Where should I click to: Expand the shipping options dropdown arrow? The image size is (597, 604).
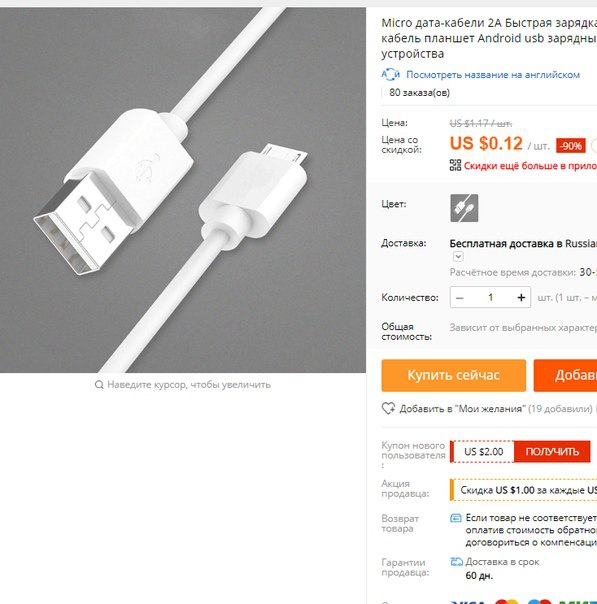[458, 257]
